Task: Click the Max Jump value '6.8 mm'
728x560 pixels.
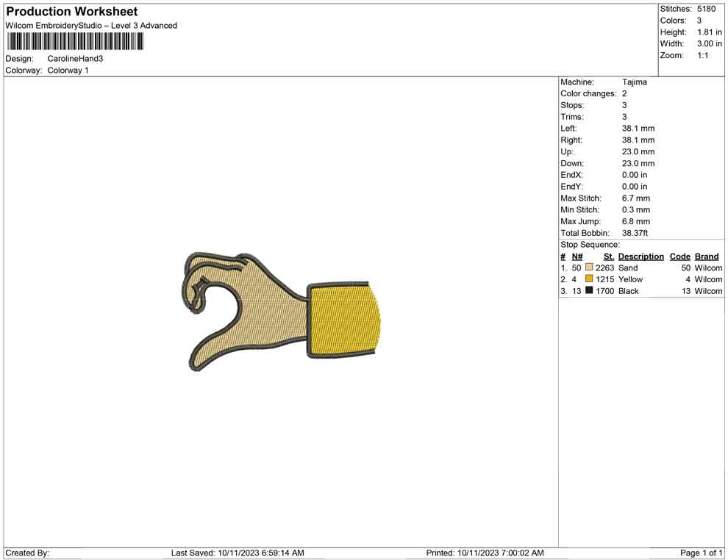Action: tap(636, 221)
